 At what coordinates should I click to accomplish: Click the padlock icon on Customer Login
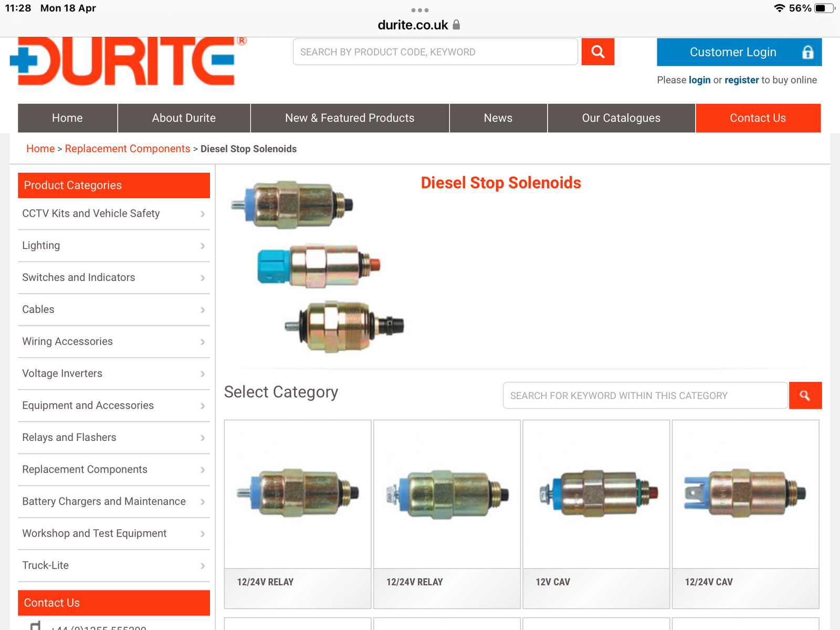(807, 52)
